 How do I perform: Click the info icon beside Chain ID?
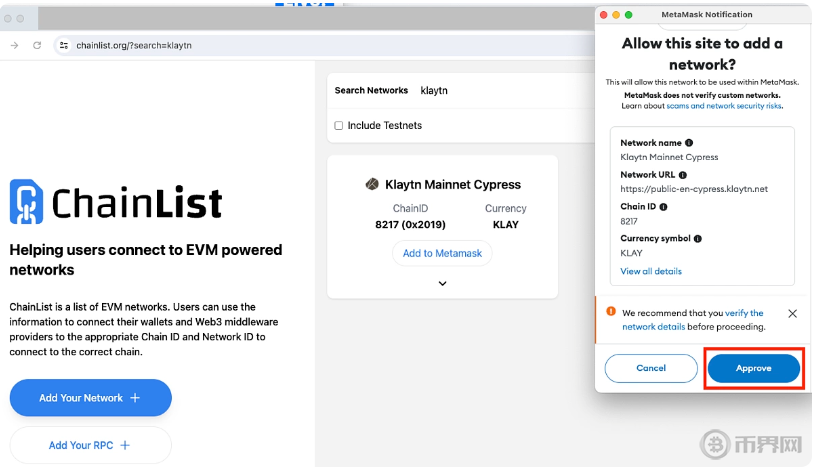(663, 207)
